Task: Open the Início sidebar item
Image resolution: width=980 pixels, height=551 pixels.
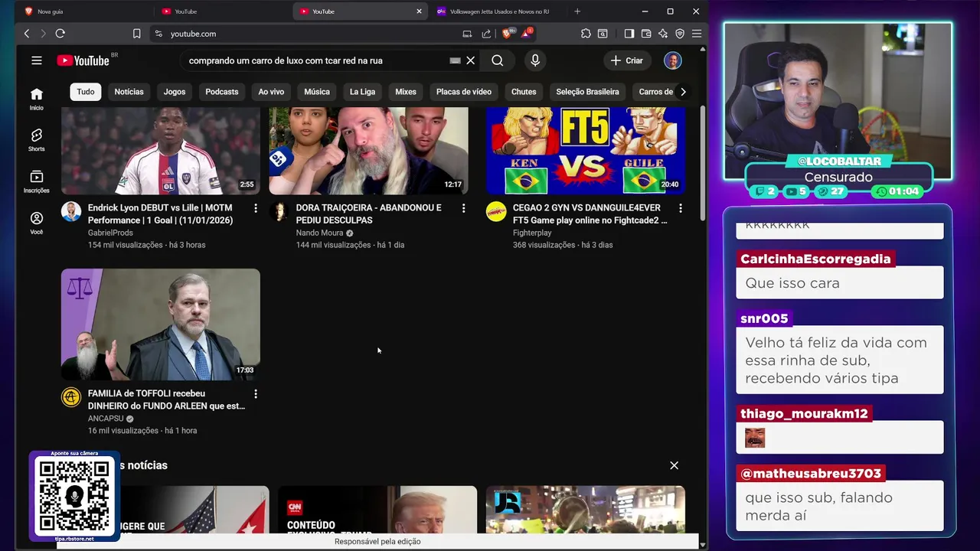Action: coord(36,99)
